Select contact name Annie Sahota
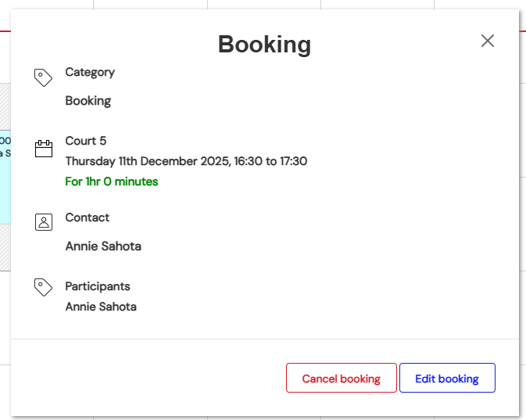The width and height of the screenshot is (526, 420). (103, 246)
